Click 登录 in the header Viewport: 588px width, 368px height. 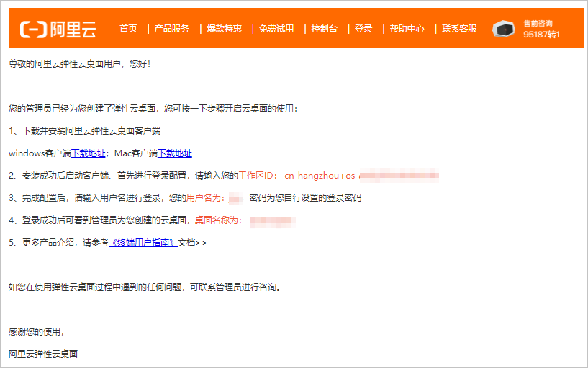click(363, 29)
